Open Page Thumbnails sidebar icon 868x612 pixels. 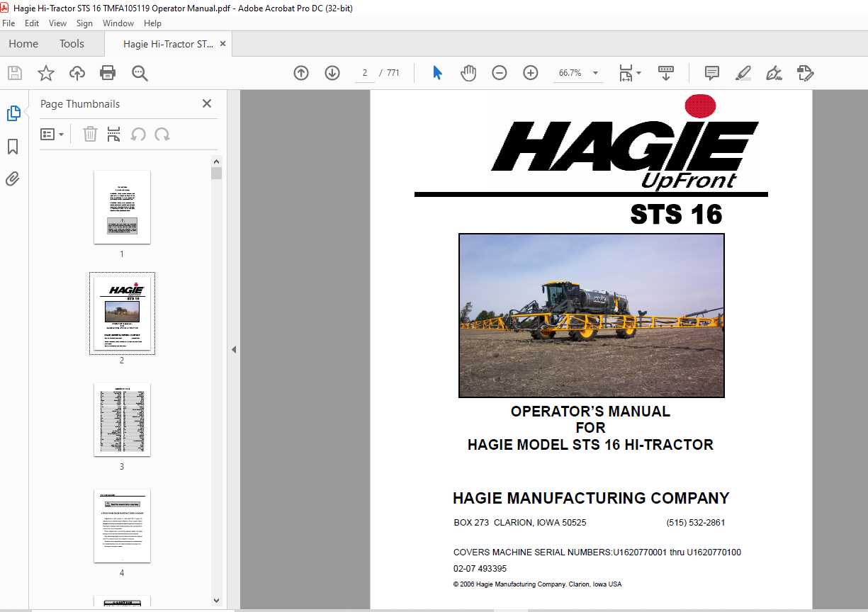click(x=13, y=113)
